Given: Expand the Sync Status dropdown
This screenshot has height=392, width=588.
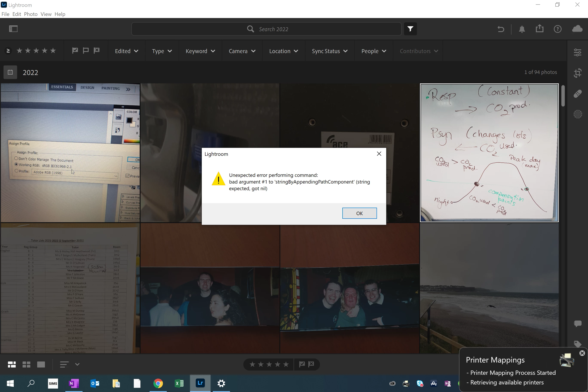Looking at the screenshot, I should click(x=329, y=51).
